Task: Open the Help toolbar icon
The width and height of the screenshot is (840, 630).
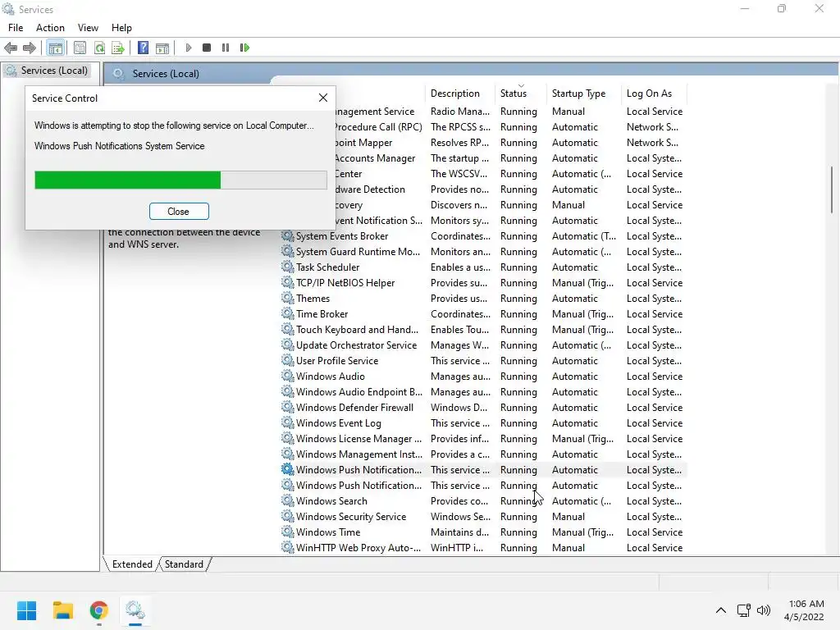Action: 143,48
